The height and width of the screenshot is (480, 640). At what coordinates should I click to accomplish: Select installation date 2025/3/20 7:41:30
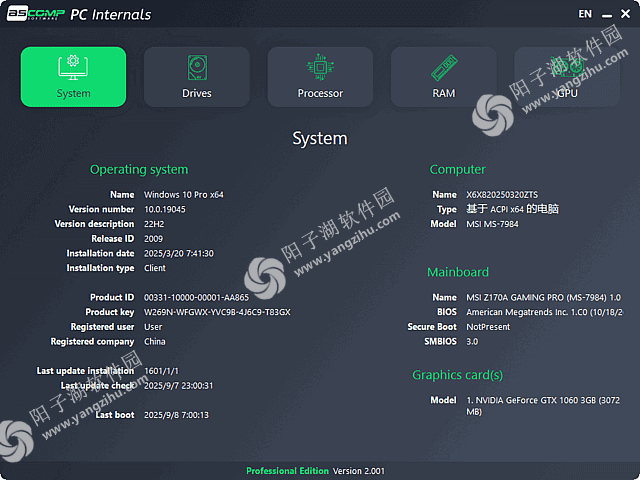click(x=179, y=253)
